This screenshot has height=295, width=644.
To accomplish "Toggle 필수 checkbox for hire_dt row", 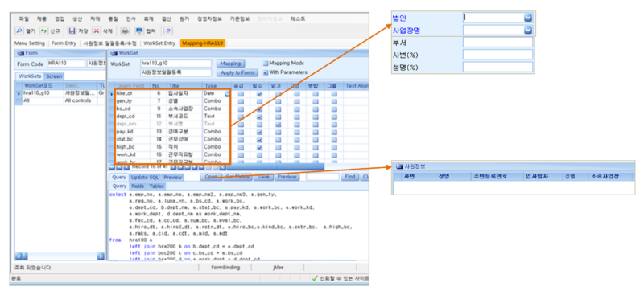I will click(x=259, y=94).
